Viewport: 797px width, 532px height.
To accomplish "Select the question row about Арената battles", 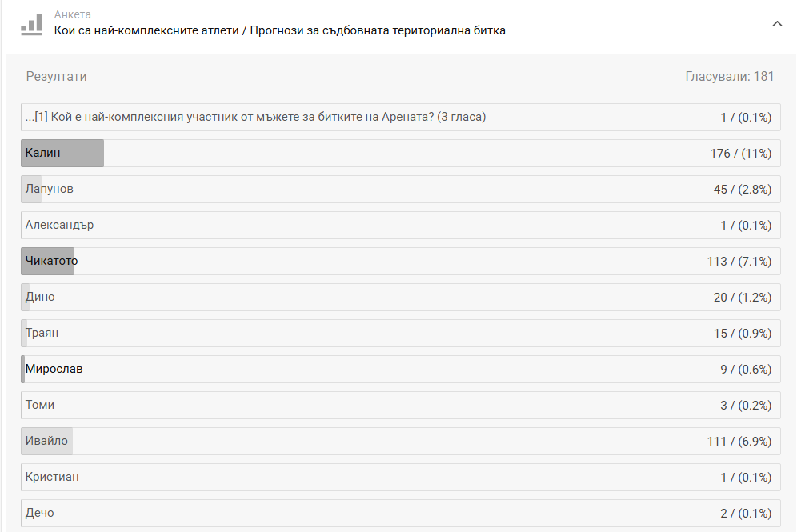I will point(256,118).
